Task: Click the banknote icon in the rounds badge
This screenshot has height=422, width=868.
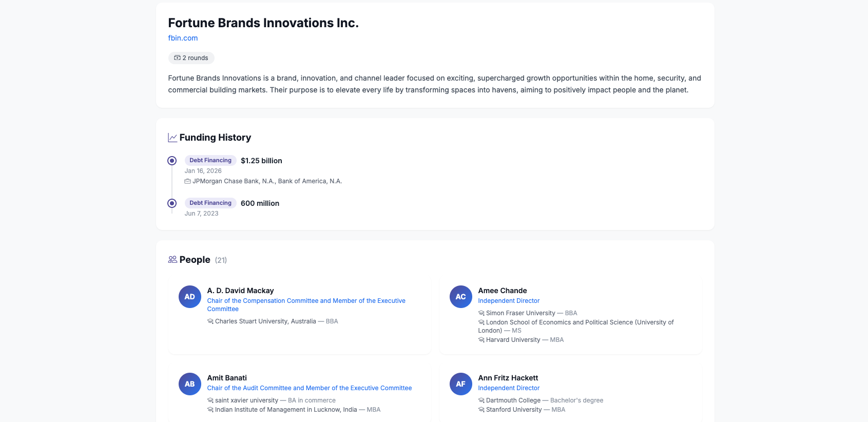Action: point(177,57)
